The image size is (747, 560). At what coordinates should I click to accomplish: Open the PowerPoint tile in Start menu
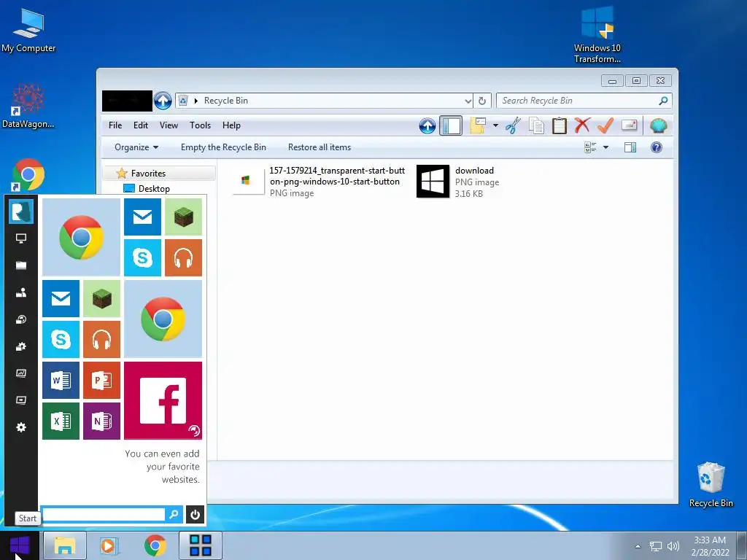[101, 380]
